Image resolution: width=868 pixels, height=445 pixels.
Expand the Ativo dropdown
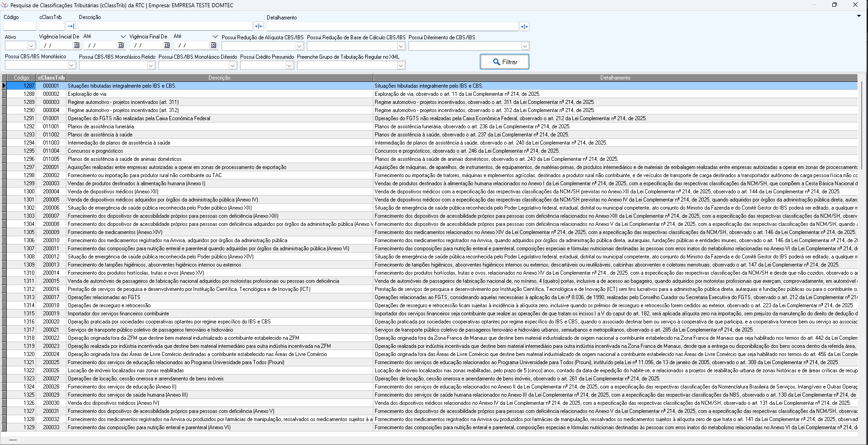(x=31, y=46)
